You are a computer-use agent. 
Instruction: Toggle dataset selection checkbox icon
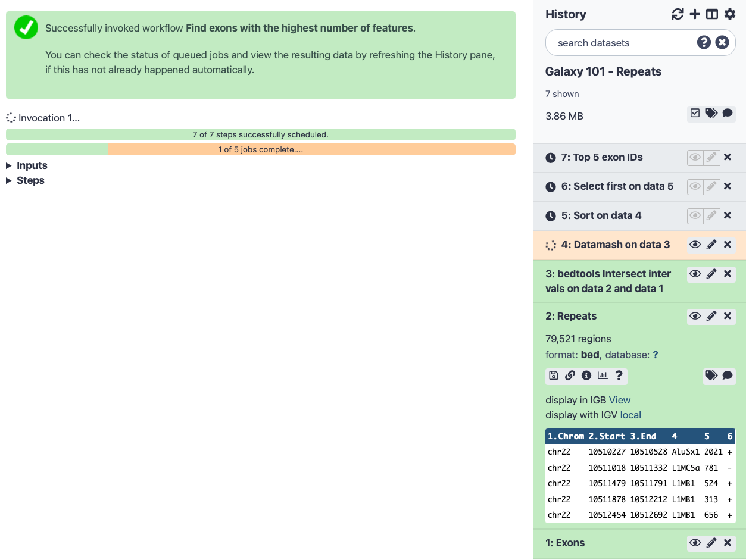point(695,113)
